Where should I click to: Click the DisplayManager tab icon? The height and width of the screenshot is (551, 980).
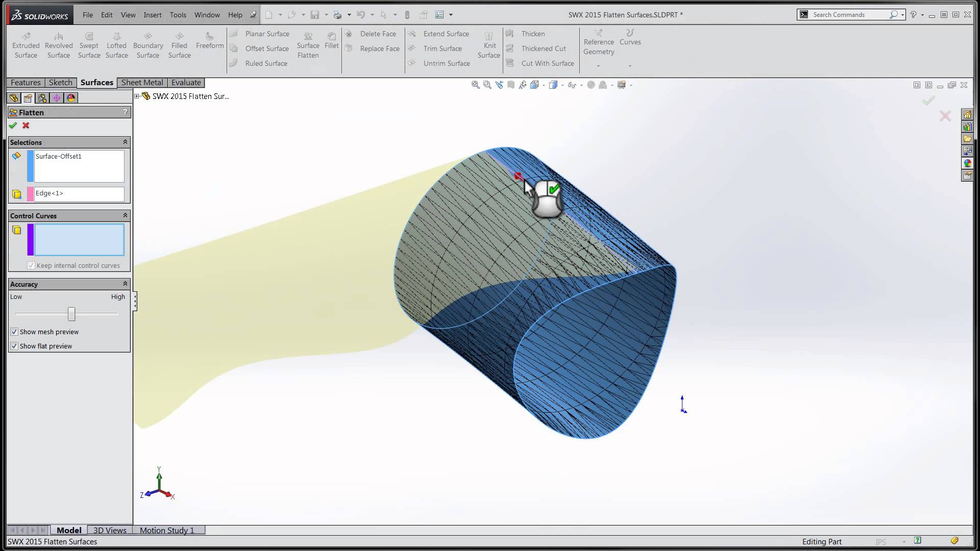(71, 98)
